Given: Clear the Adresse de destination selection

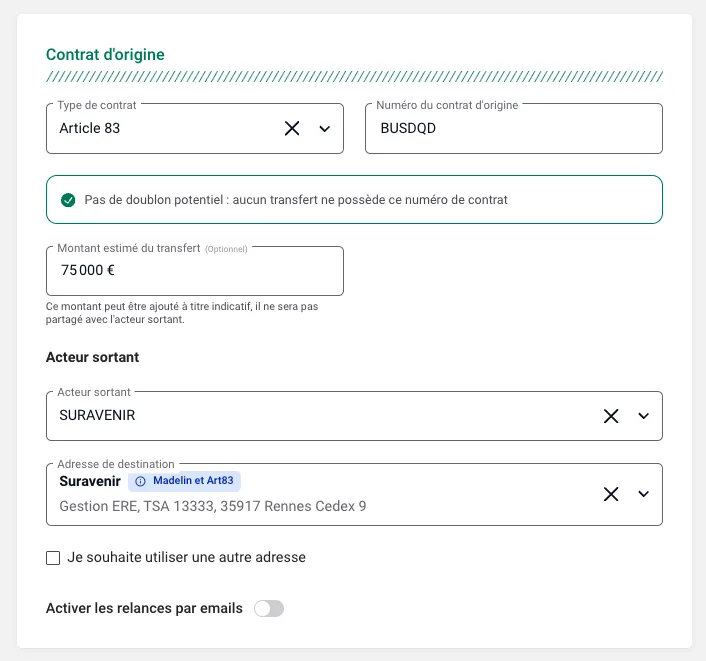Looking at the screenshot, I should 611,494.
